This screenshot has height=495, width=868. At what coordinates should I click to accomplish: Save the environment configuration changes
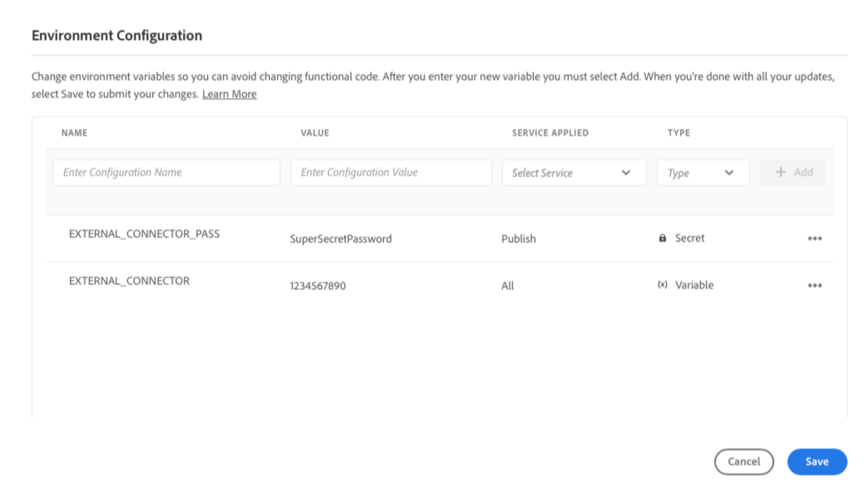[x=817, y=461]
